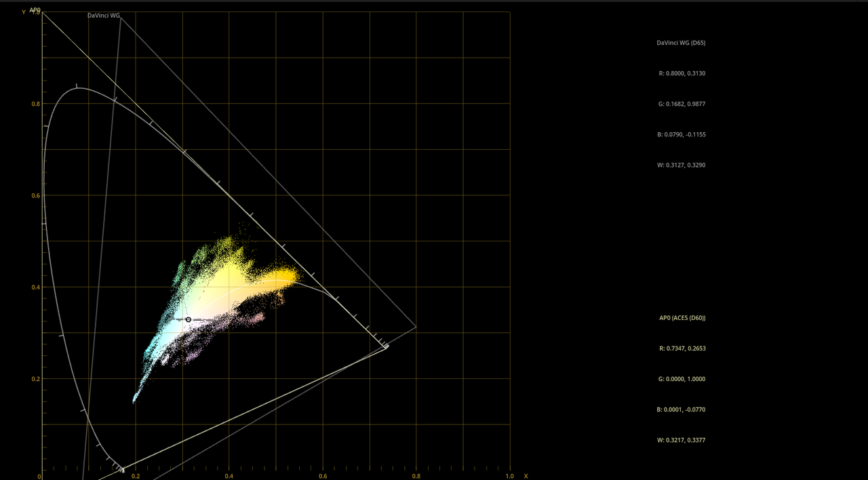Click the DaVinci WG red vertex of gamut triangle
Viewport: 868px width, 480px height.
[416, 328]
